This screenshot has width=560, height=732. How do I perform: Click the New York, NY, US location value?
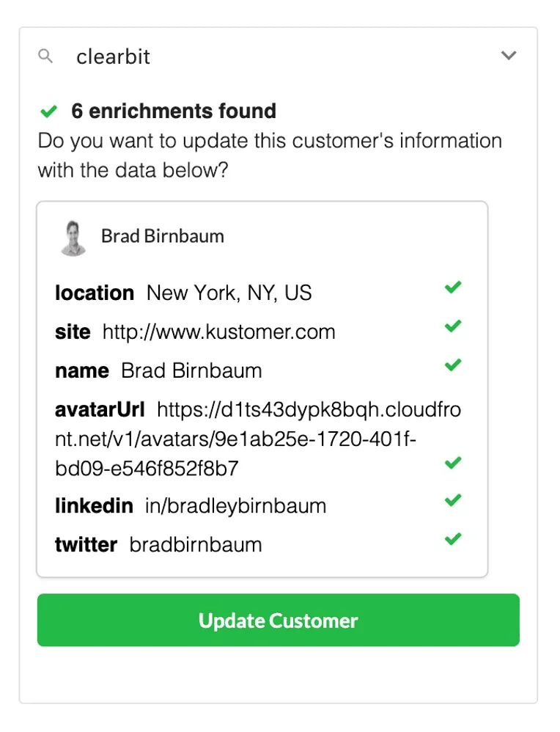click(x=229, y=293)
